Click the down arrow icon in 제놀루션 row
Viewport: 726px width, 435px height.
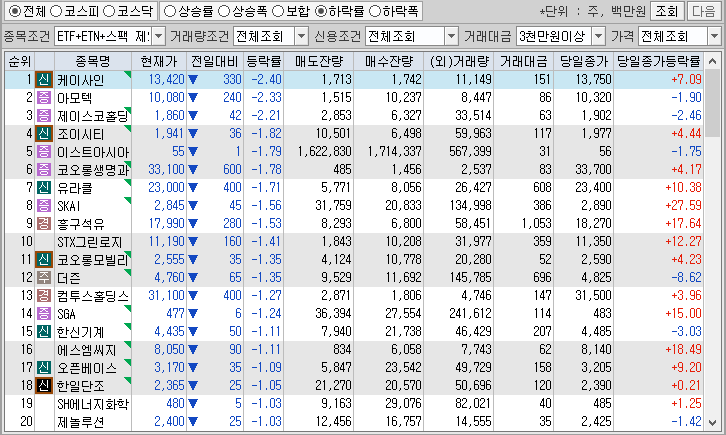pos(193,422)
